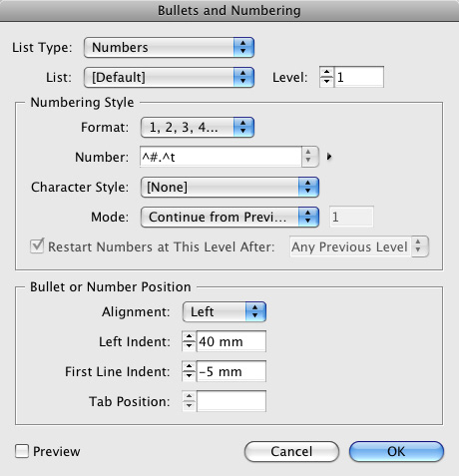Open the Number special-characters flyout arrow

pos(329,157)
